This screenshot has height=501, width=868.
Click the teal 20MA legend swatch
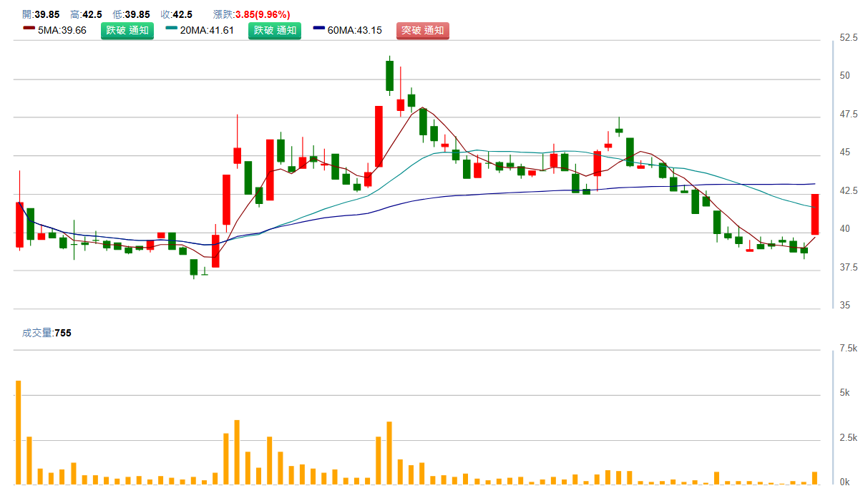[171, 28]
